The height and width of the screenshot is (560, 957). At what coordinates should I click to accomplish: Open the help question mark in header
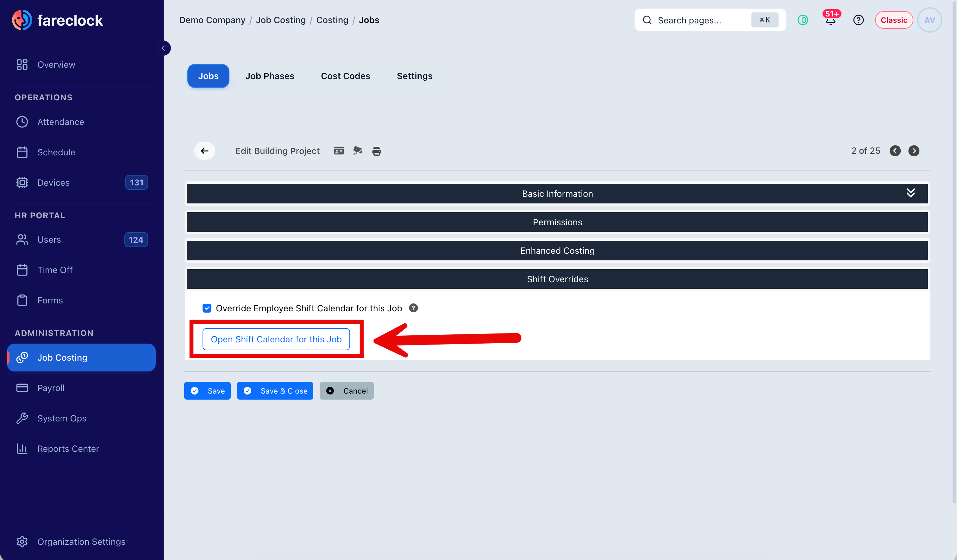(858, 20)
